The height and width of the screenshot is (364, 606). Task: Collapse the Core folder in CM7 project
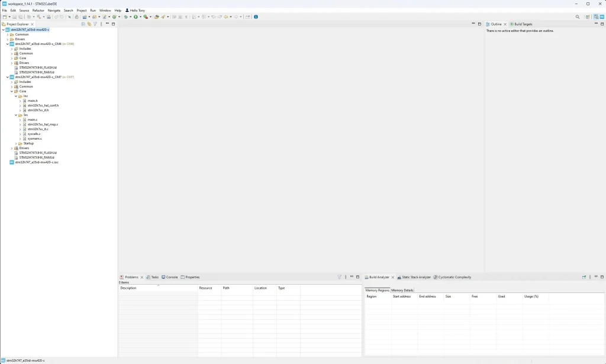pos(11,91)
